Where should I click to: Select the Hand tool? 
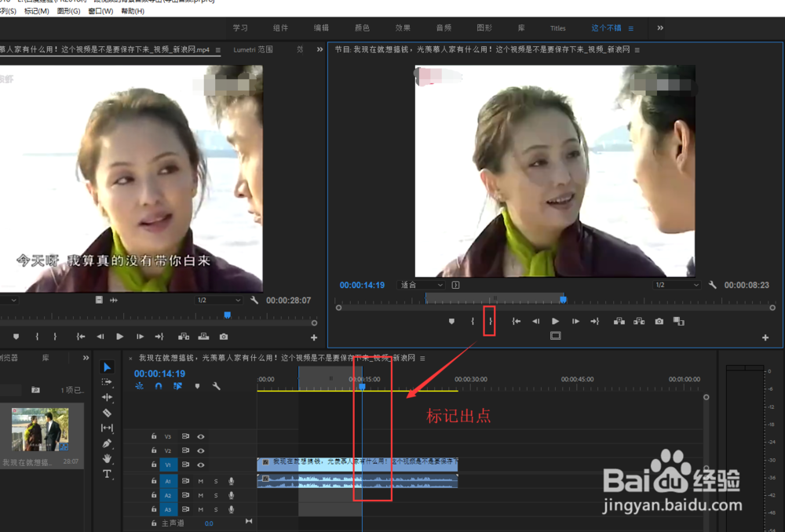107,458
